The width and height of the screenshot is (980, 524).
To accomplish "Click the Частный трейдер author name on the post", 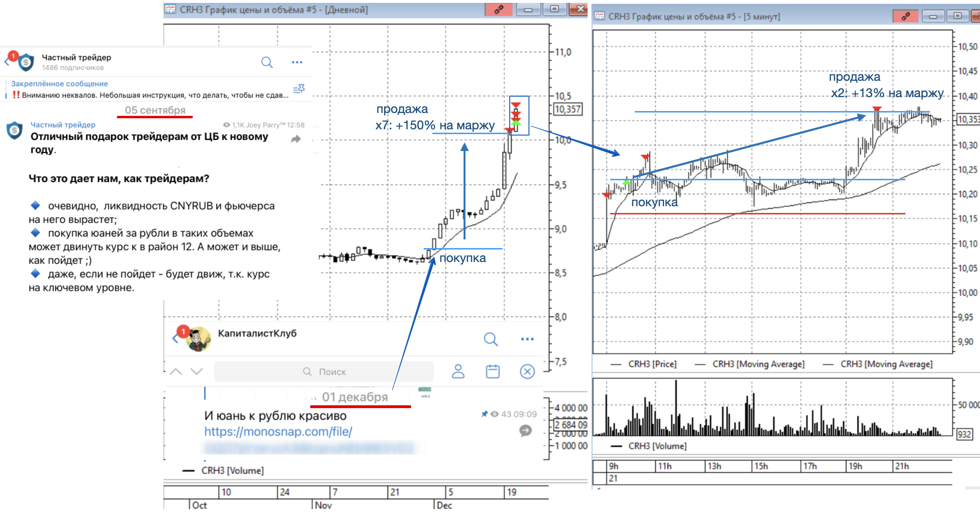I will click(63, 125).
